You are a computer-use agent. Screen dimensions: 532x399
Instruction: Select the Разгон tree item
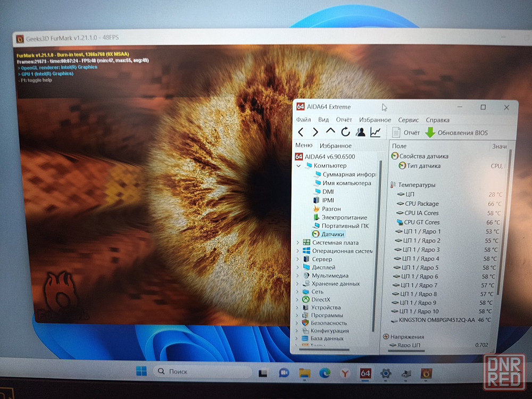click(x=327, y=209)
